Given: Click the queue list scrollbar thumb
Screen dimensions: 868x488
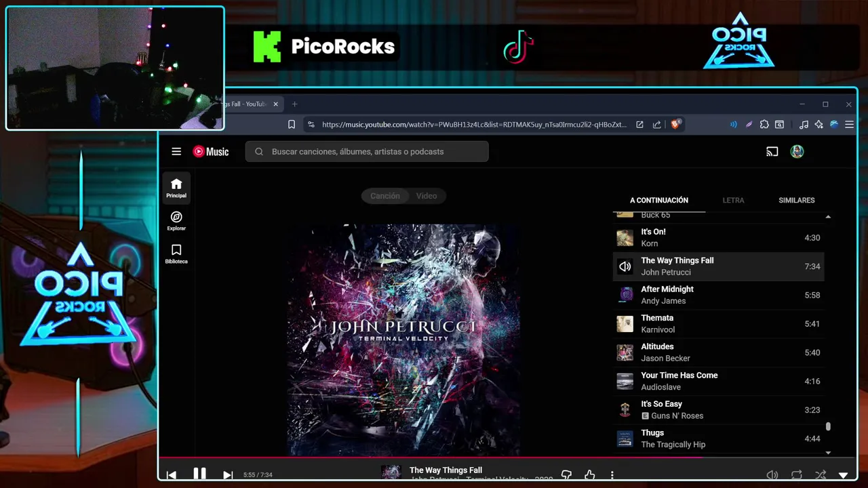Looking at the screenshot, I should (x=828, y=427).
